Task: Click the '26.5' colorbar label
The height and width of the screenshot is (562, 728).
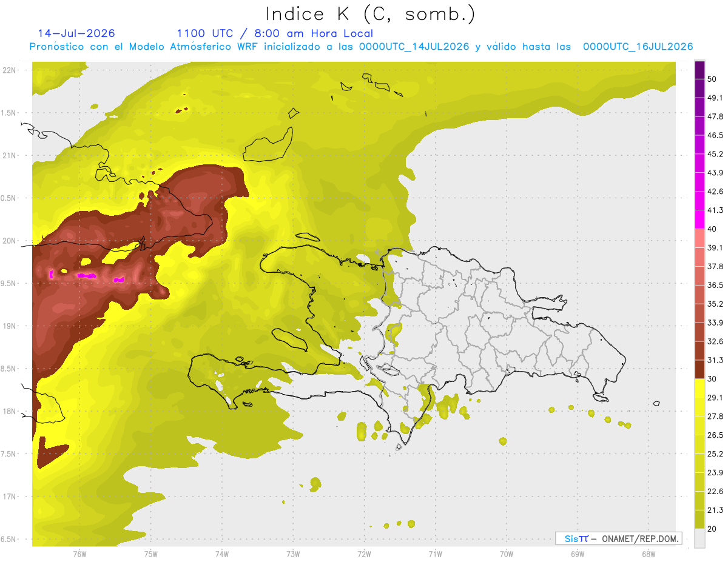Action: click(715, 435)
